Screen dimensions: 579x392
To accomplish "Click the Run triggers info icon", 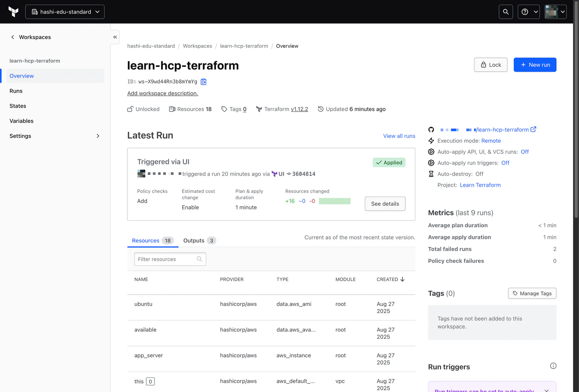I will (x=553, y=366).
